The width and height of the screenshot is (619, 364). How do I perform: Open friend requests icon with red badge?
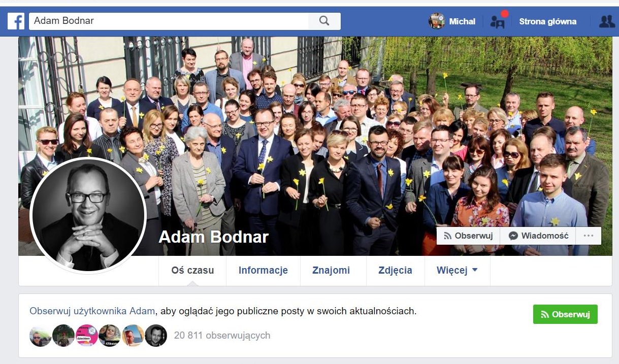tap(498, 21)
